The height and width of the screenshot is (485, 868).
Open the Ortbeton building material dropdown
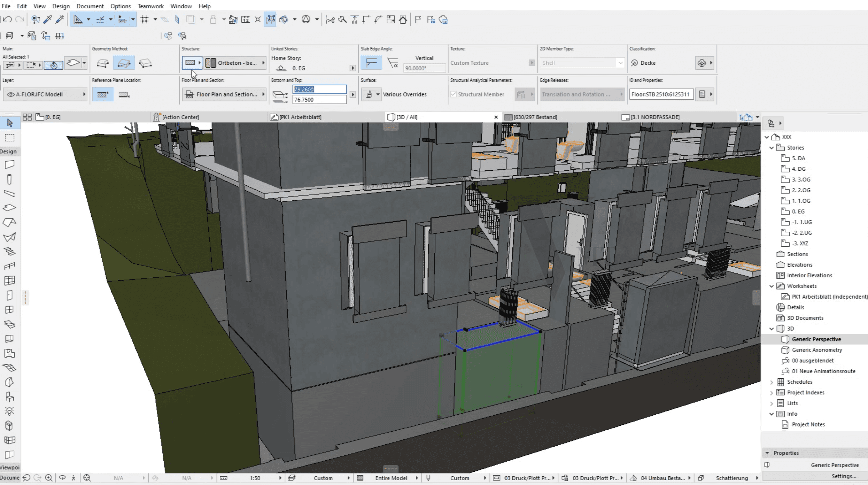[x=235, y=63]
